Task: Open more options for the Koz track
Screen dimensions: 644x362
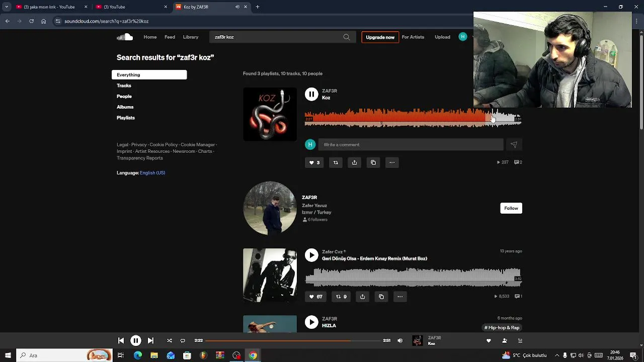Action: click(x=392, y=162)
